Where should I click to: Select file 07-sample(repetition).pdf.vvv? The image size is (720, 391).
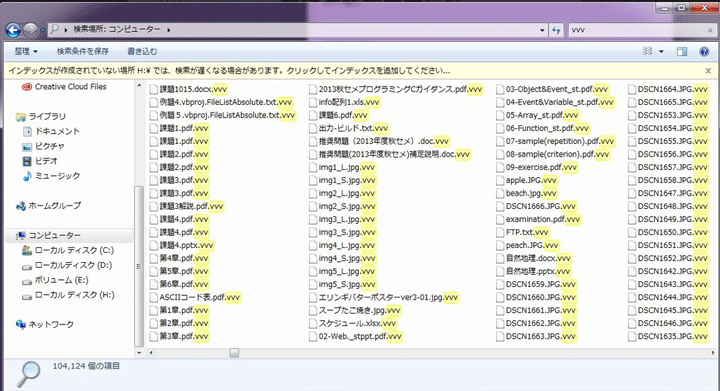pos(556,141)
